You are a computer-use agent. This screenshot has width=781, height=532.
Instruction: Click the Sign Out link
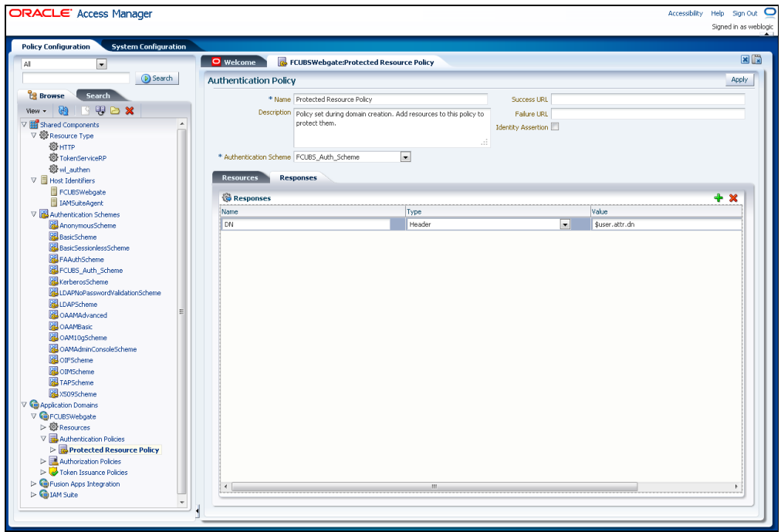745,13
